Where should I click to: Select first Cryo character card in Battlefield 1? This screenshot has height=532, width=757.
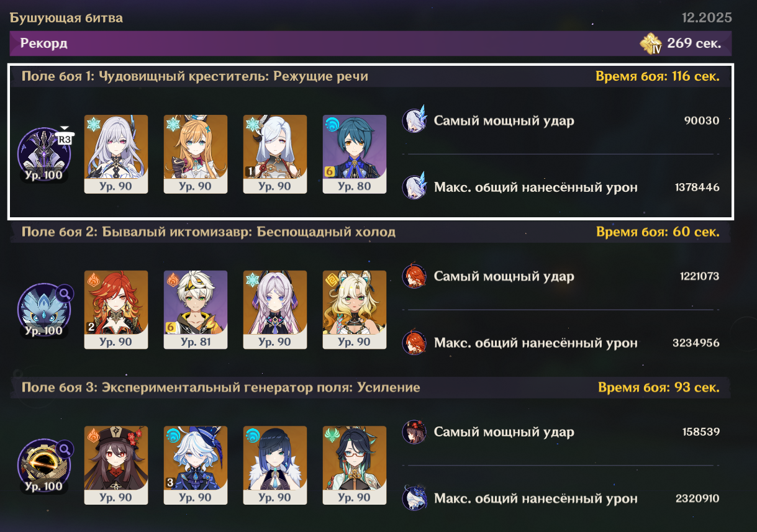click(x=116, y=154)
